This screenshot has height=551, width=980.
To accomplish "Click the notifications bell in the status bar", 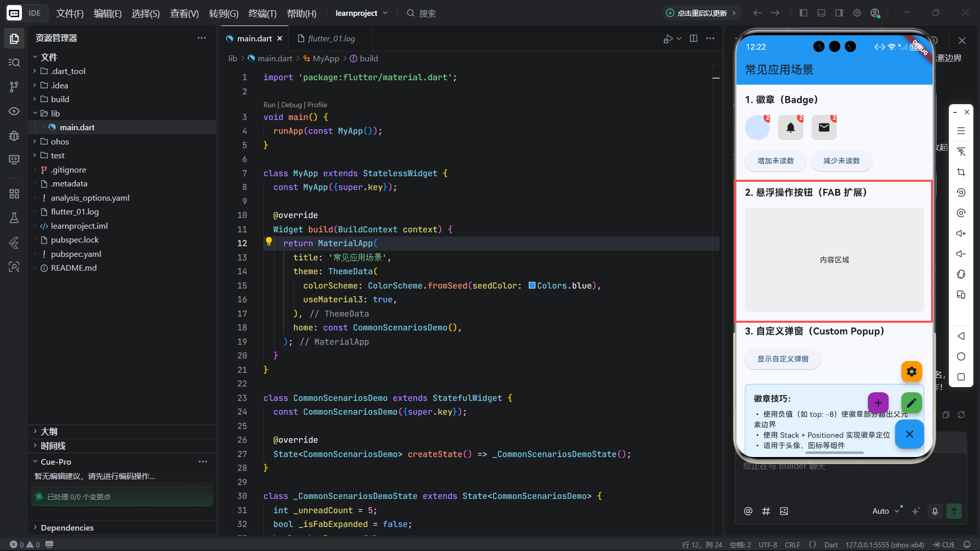I will coord(967,544).
